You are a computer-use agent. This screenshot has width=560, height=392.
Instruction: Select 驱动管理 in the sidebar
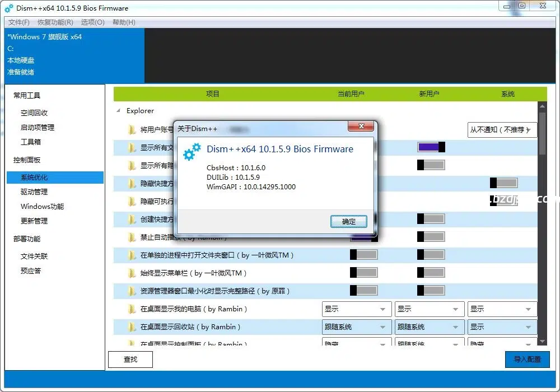(34, 192)
